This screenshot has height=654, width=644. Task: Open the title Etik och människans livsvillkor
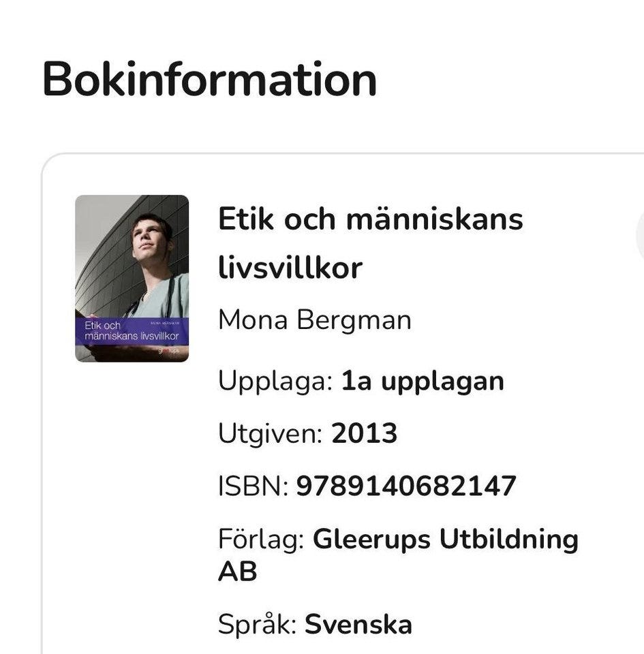[x=370, y=243]
